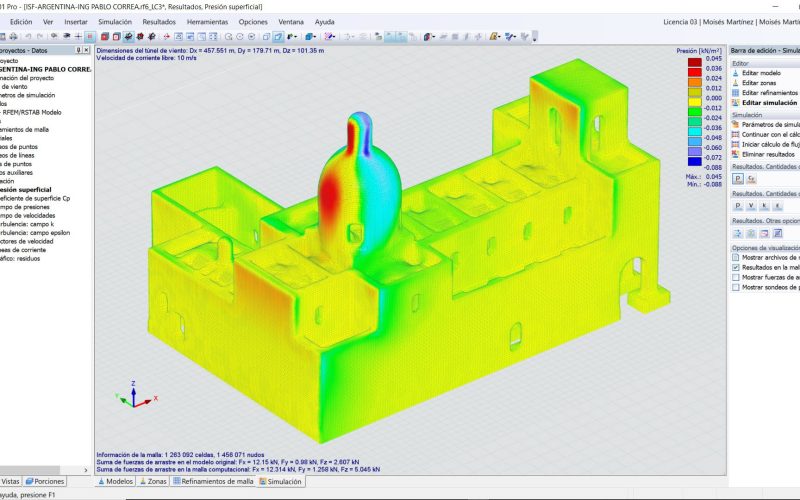This screenshot has height=500, width=800.
Task: Open the Opciones menu
Action: tap(253, 22)
